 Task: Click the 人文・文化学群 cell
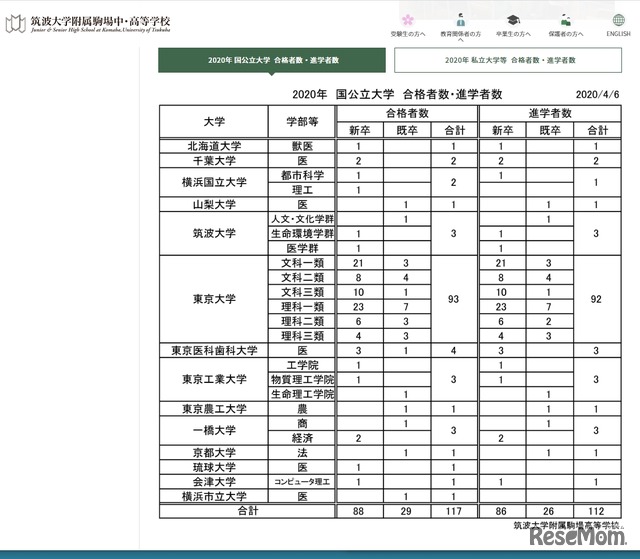click(302, 219)
